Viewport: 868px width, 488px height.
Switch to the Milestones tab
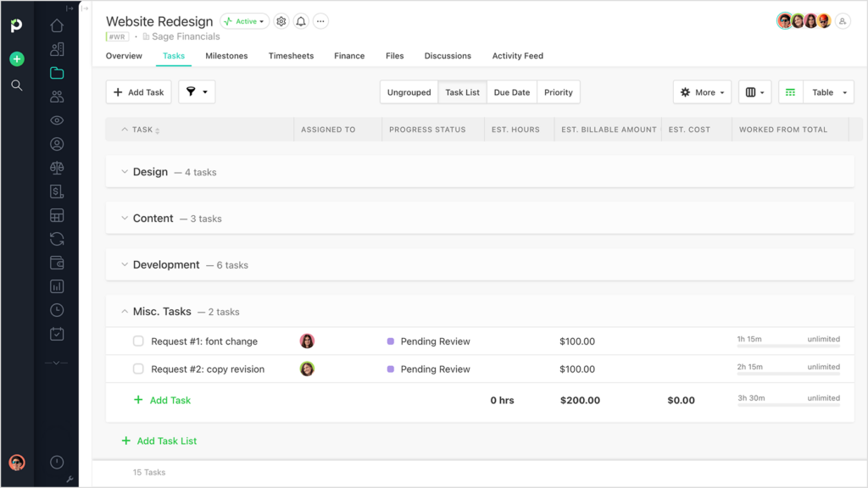tap(226, 56)
